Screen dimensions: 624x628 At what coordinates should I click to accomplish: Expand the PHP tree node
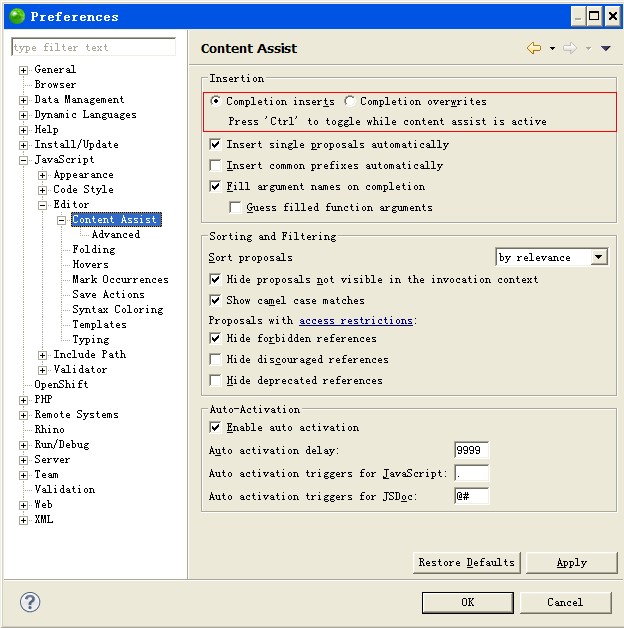click(x=24, y=400)
